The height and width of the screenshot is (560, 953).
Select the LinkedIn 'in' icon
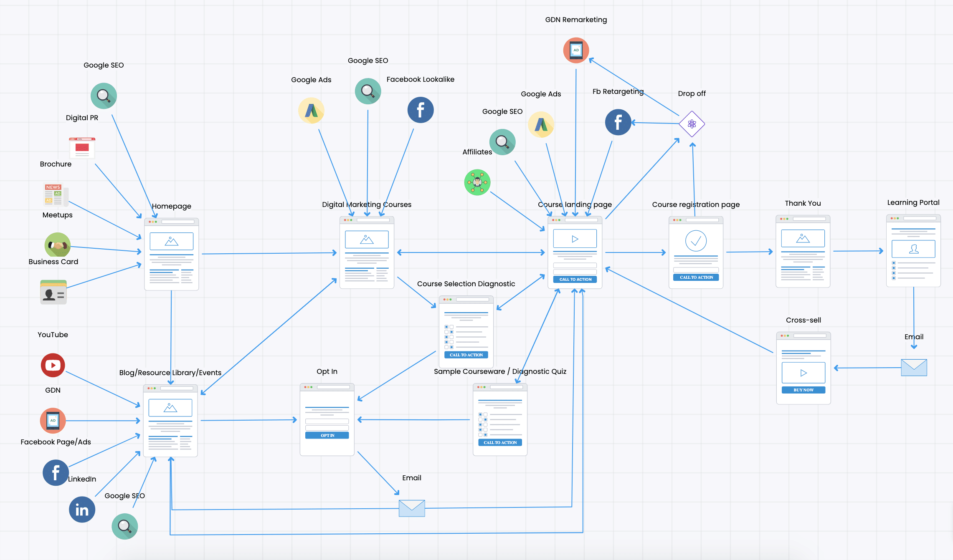[x=82, y=510]
